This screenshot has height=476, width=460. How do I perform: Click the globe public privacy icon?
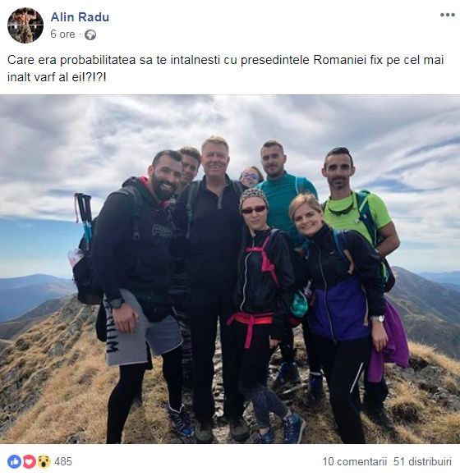click(x=90, y=35)
